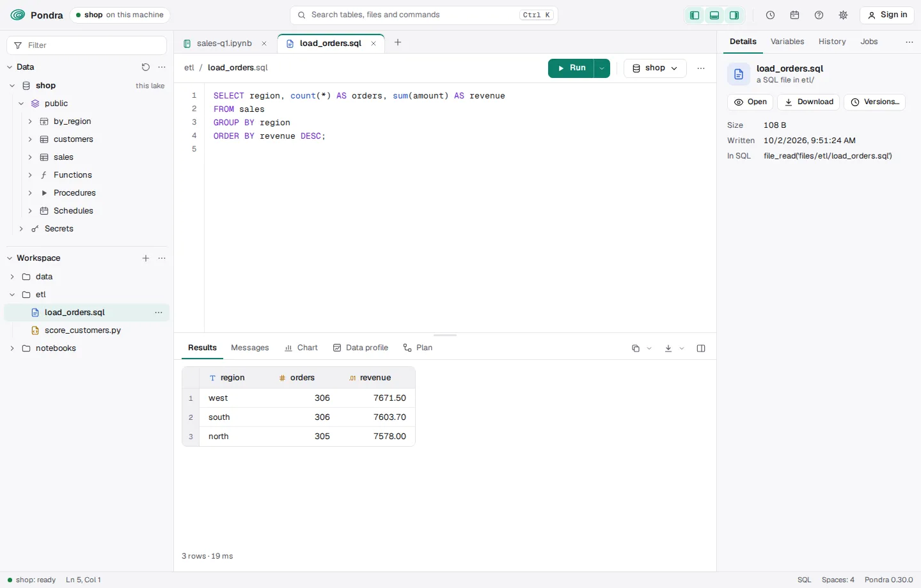
Task: Open the Run button dropdown arrow
Action: (602, 68)
